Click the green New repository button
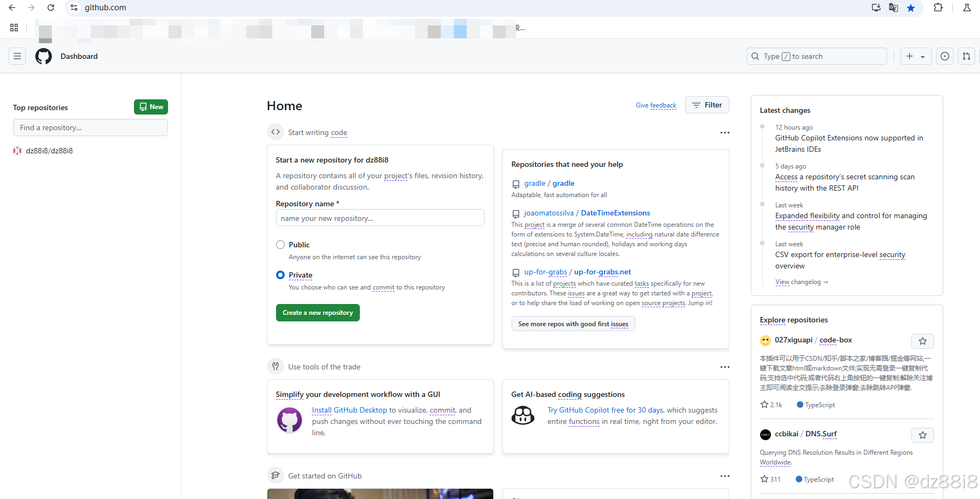This screenshot has height=499, width=980. click(x=151, y=107)
